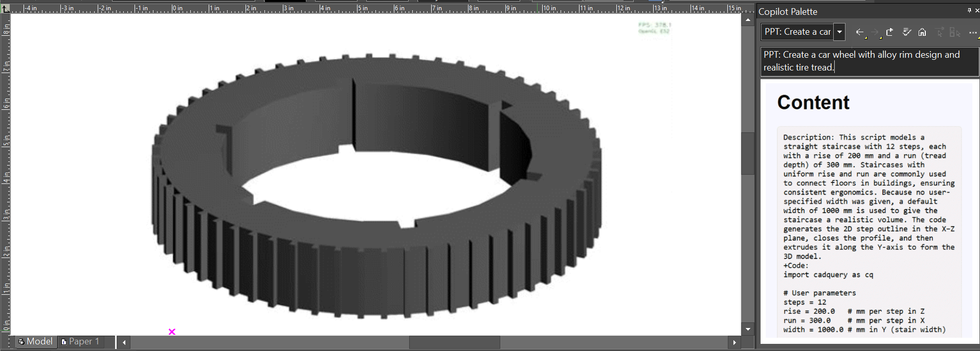Click the horizontal scrollbar right arrow
The height and width of the screenshot is (351, 980).
(734, 342)
